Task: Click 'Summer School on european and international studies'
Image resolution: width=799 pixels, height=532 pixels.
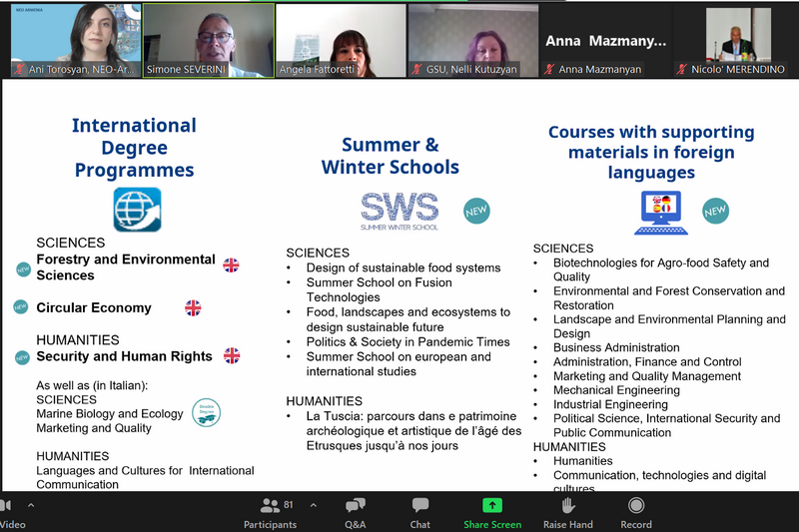Action: point(399,364)
